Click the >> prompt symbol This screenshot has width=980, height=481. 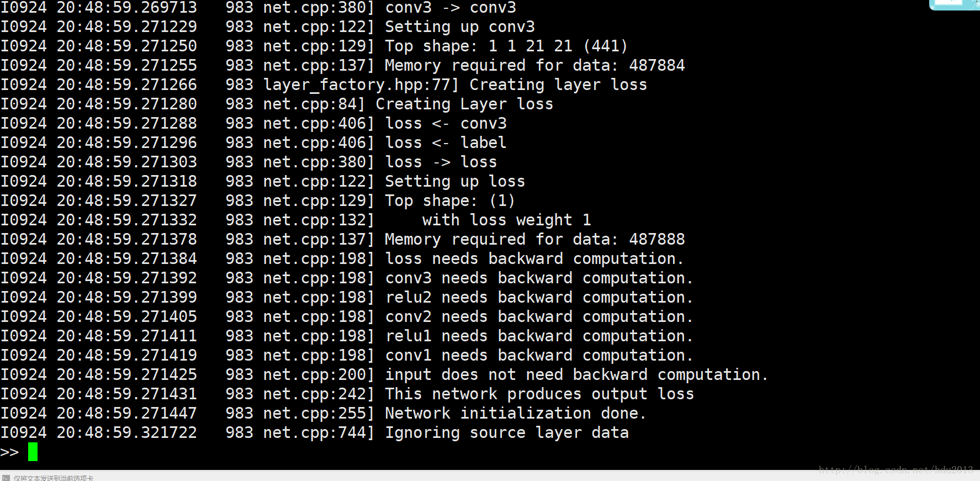[9, 452]
